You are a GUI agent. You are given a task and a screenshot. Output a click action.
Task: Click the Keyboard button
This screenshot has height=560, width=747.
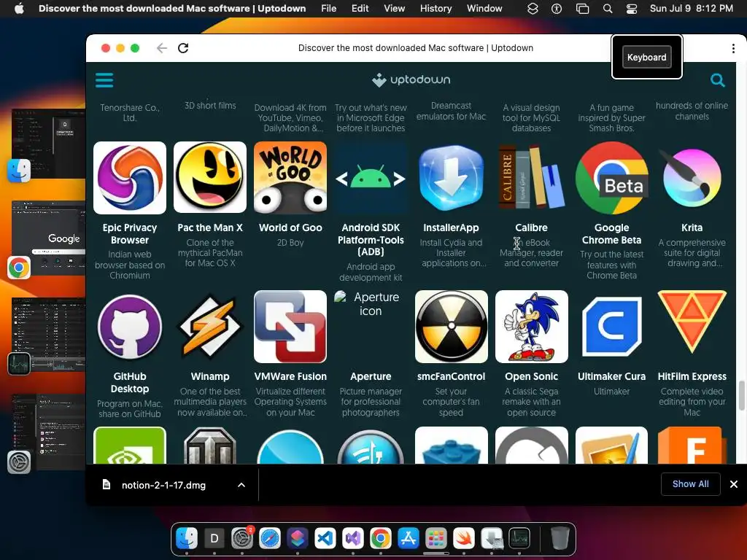point(646,57)
